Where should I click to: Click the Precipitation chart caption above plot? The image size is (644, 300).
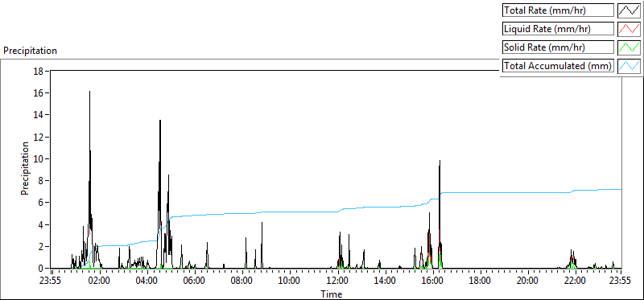coord(30,51)
